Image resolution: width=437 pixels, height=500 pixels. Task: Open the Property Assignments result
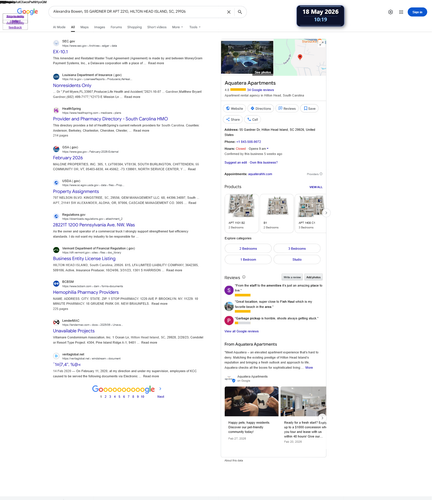76,191
